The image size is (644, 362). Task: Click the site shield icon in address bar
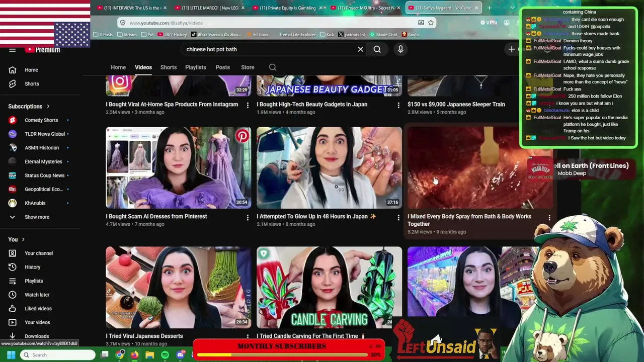(x=122, y=23)
